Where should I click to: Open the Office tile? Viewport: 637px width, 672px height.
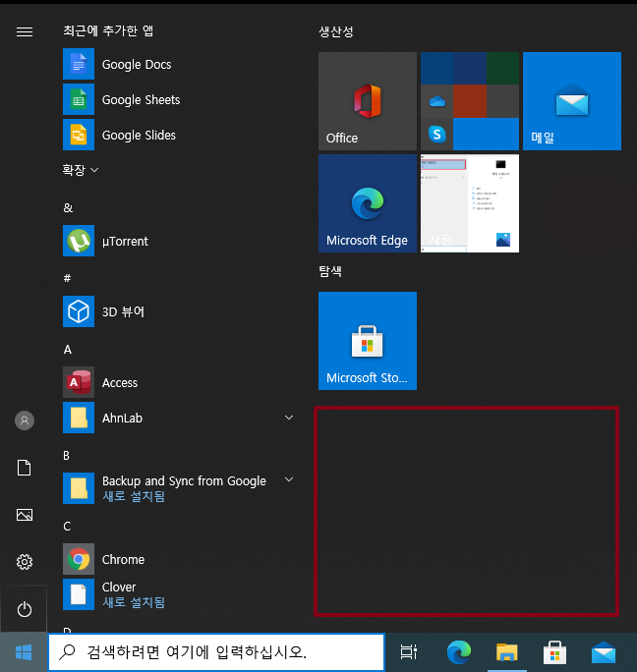click(368, 101)
